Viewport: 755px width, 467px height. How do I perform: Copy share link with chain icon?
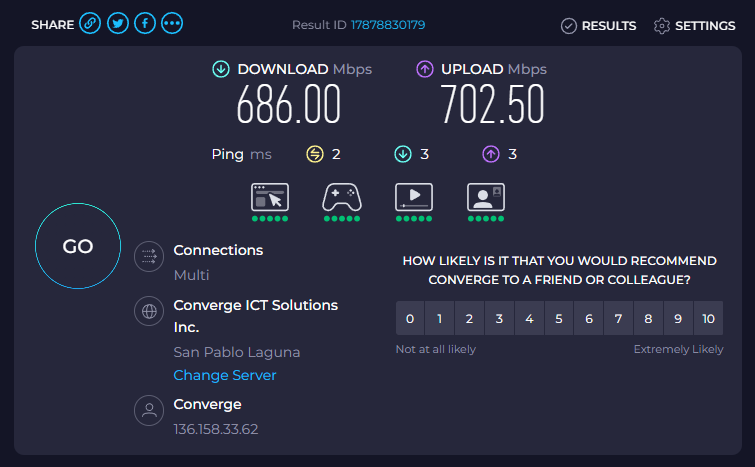90,24
